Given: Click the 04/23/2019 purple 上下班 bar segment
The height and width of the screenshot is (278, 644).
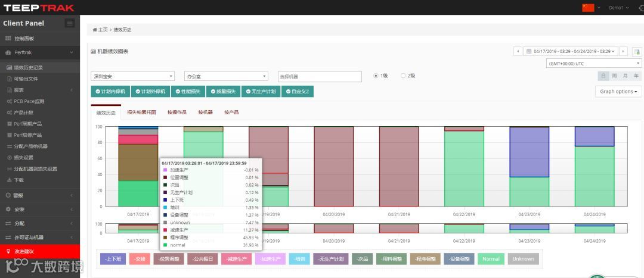Looking at the screenshot, I should pos(530,152).
